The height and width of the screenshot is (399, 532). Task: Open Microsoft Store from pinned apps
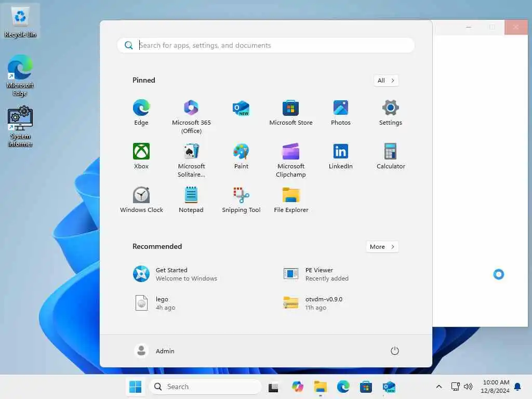(291, 113)
